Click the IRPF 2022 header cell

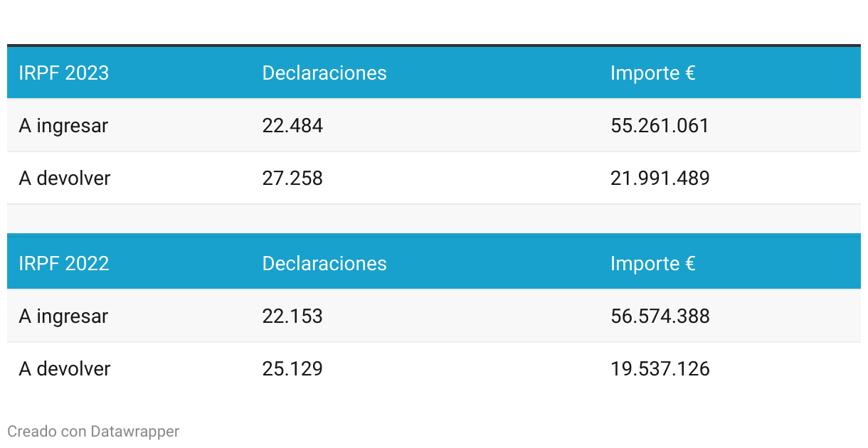tap(63, 263)
